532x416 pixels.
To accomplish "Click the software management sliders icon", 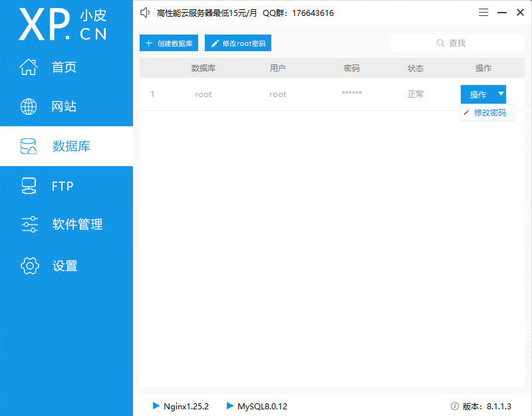I will [29, 225].
